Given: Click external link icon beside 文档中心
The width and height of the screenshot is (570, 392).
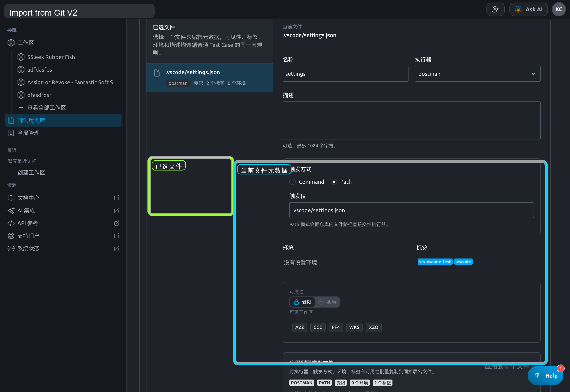Looking at the screenshot, I should [x=117, y=198].
